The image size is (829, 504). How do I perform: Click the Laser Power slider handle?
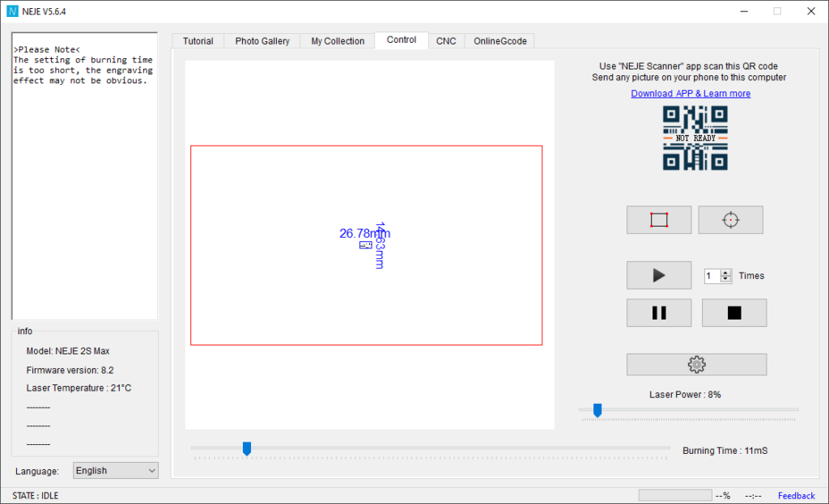pos(597,410)
